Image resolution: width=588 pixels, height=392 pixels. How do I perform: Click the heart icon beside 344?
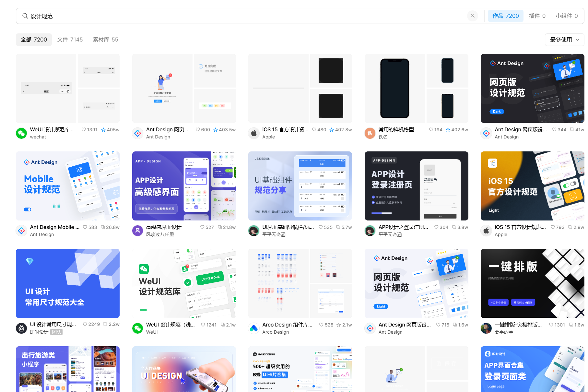click(554, 130)
